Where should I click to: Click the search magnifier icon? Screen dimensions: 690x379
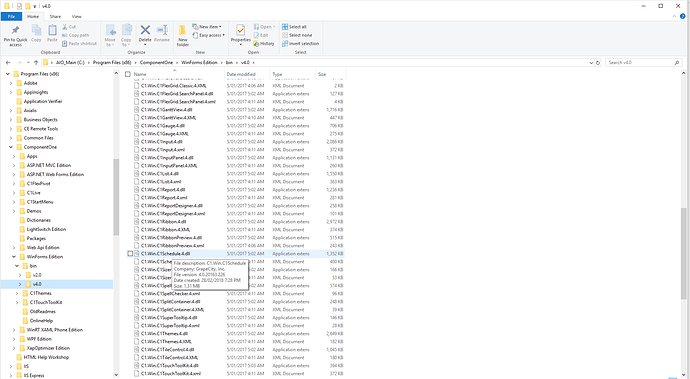(677, 63)
